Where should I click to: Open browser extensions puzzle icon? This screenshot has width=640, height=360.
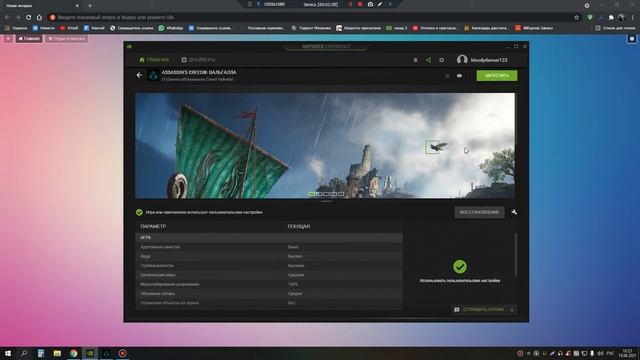[611, 18]
